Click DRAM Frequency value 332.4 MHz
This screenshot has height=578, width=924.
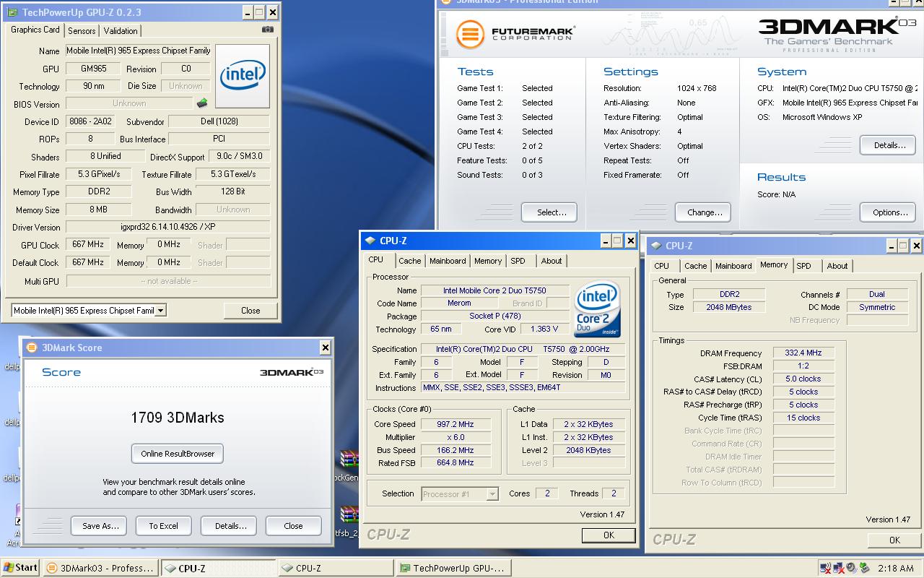pos(803,353)
